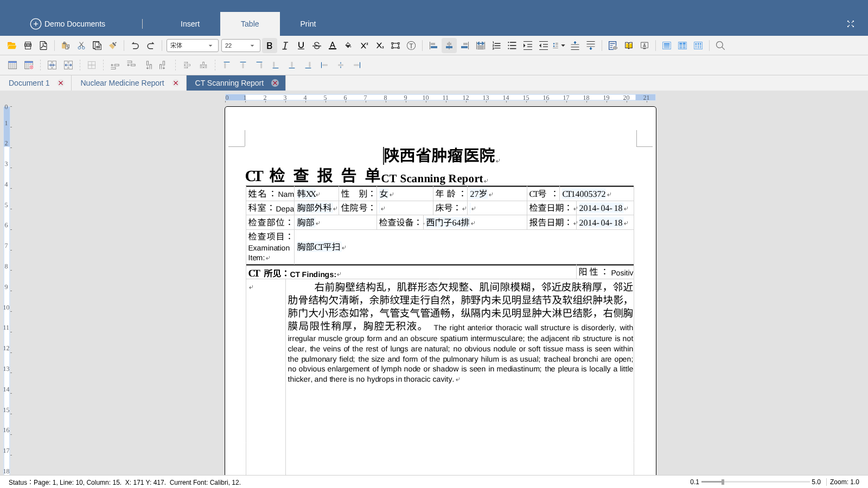This screenshot has height=488, width=868.
Task: Paste clipboard contents with the paste icon
Action: coord(66,46)
